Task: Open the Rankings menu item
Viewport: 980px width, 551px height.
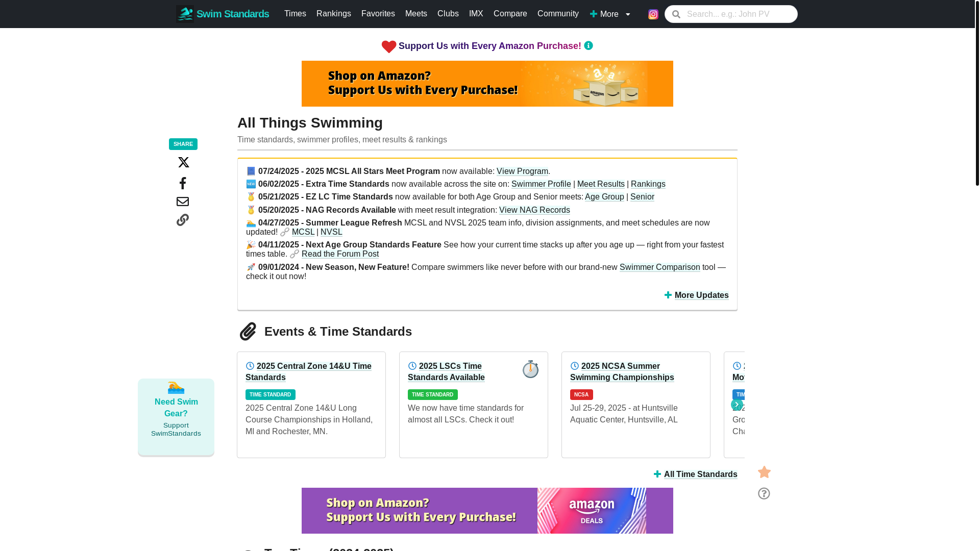Action: coord(334,14)
